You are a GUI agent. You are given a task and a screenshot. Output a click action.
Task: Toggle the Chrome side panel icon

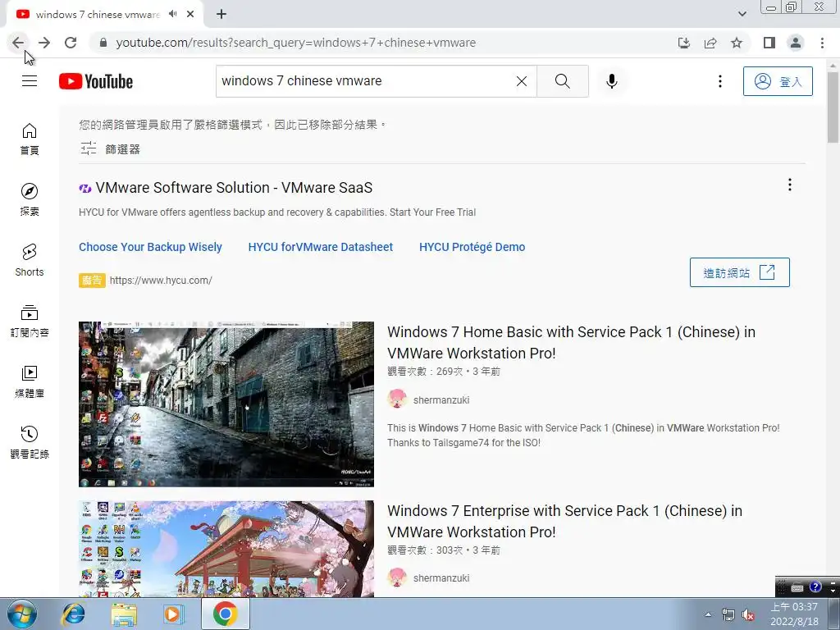(769, 43)
